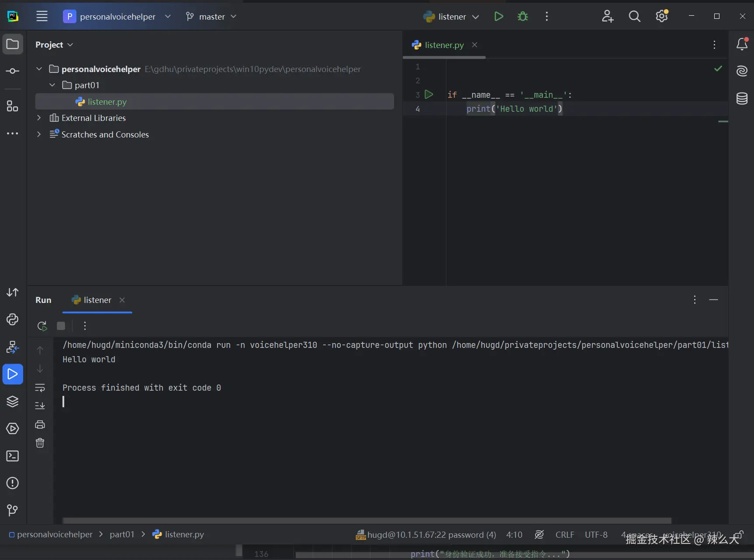
Task: Open Database tool window
Action: [742, 98]
